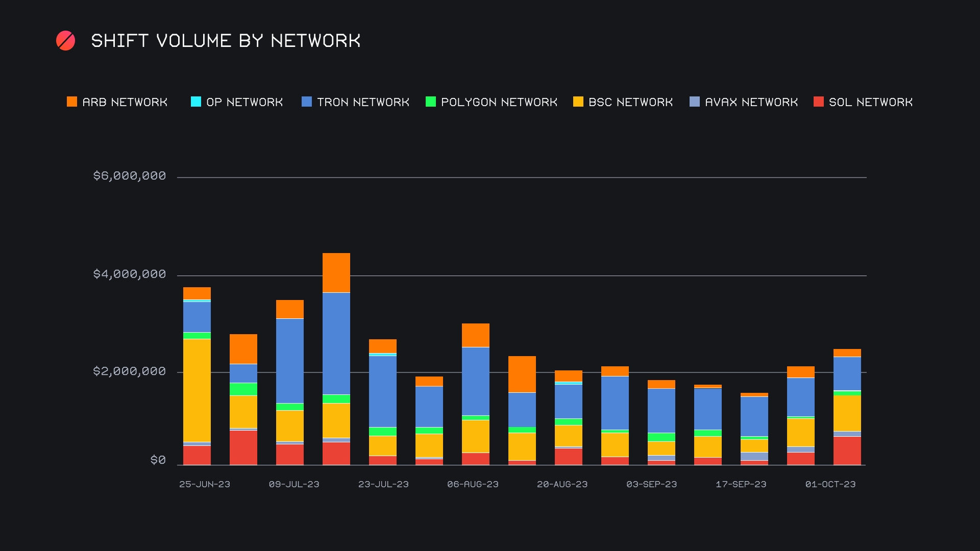The width and height of the screenshot is (980, 551).
Task: Click the Shift Volume By Network title
Action: pos(226,41)
